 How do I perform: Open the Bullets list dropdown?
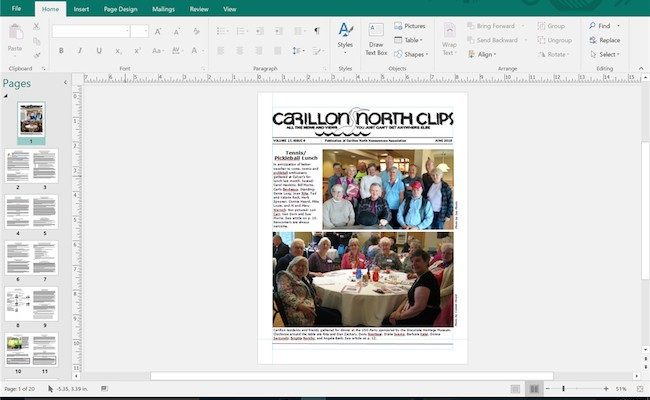point(222,31)
